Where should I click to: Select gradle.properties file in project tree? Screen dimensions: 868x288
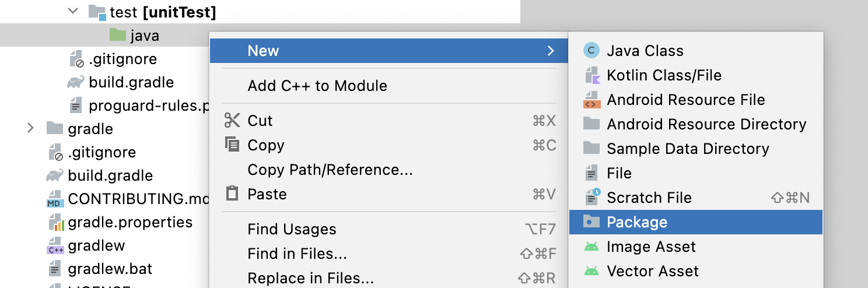coord(130,222)
